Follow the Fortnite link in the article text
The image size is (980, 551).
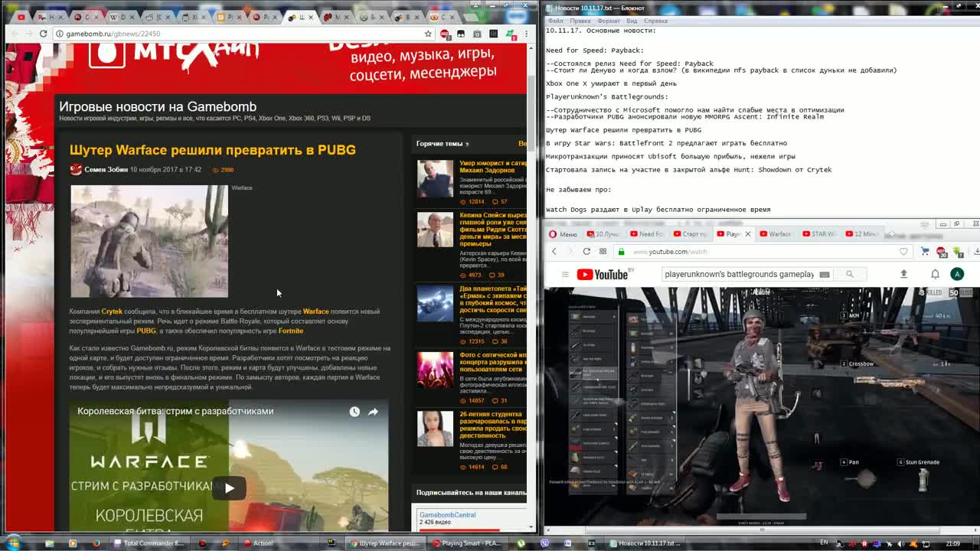tap(291, 331)
